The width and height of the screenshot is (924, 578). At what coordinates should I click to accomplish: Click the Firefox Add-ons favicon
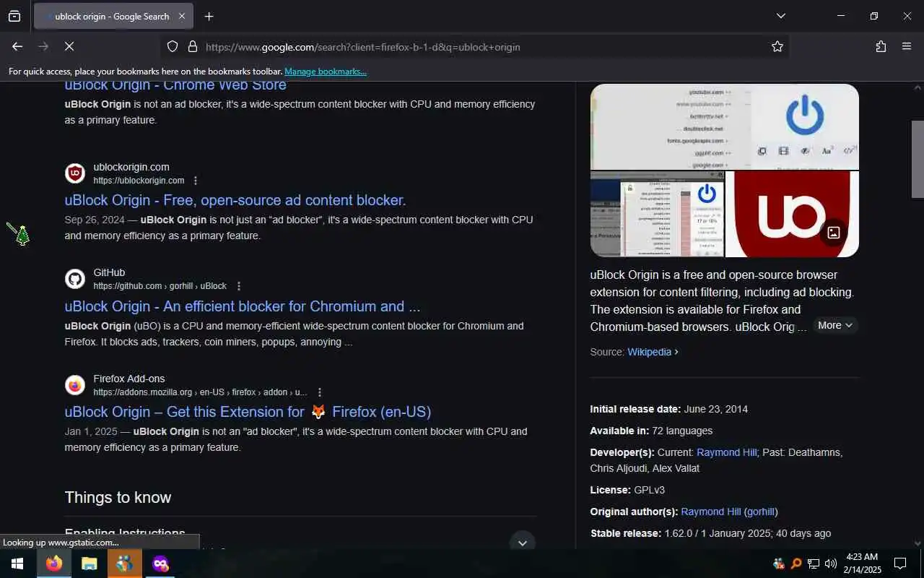[x=75, y=385]
